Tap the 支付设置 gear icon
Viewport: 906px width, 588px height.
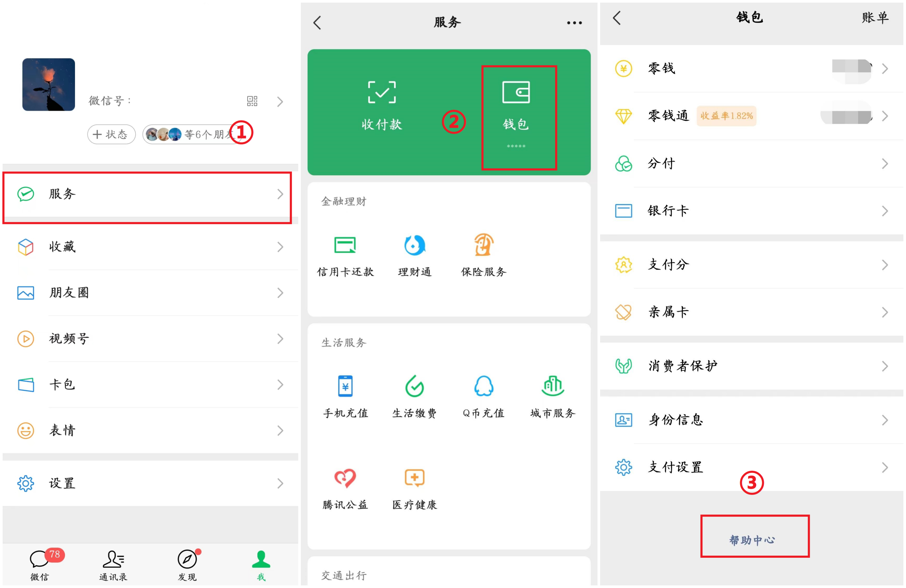(x=624, y=468)
